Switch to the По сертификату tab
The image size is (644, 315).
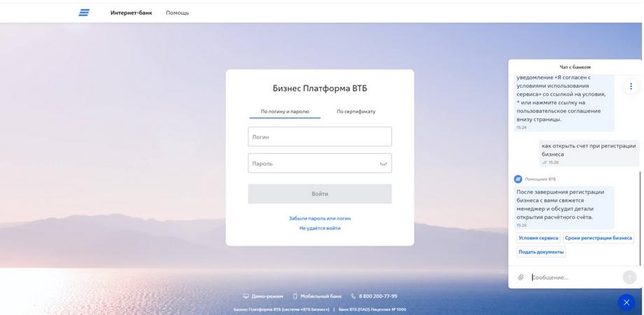(x=356, y=112)
